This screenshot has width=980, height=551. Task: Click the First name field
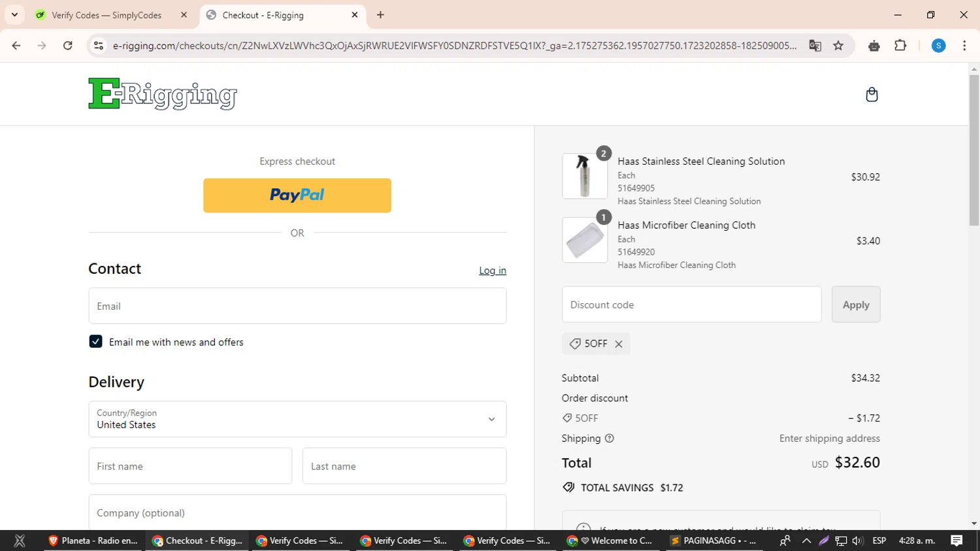coord(190,466)
